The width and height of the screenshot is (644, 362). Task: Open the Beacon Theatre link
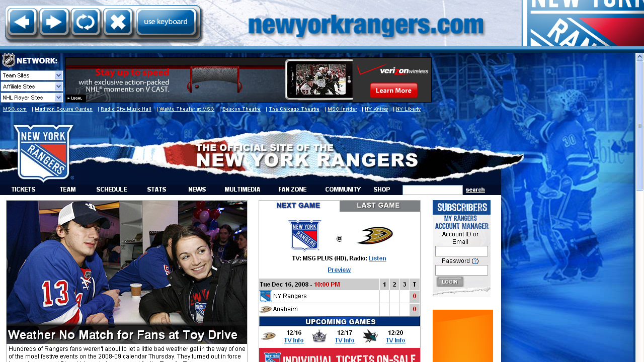(242, 109)
